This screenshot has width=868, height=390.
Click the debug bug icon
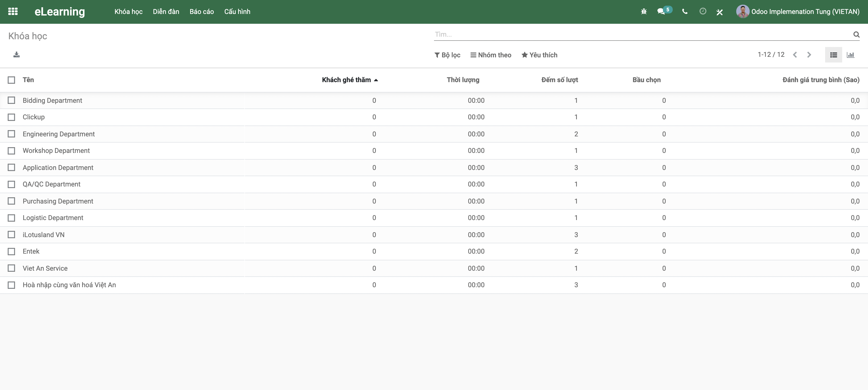coord(644,11)
